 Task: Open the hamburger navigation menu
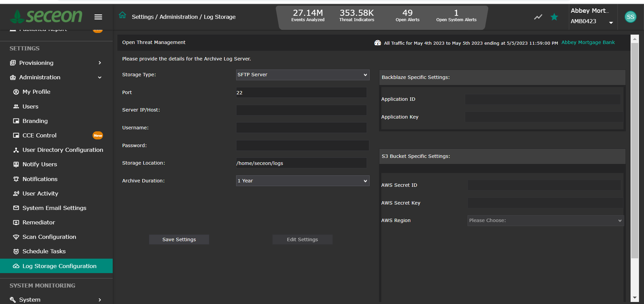pyautogui.click(x=98, y=16)
